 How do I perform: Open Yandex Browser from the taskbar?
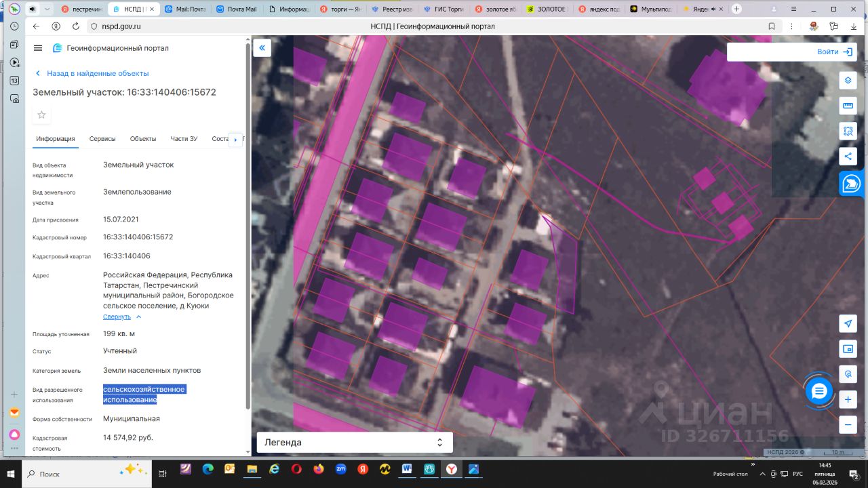pyautogui.click(x=451, y=468)
